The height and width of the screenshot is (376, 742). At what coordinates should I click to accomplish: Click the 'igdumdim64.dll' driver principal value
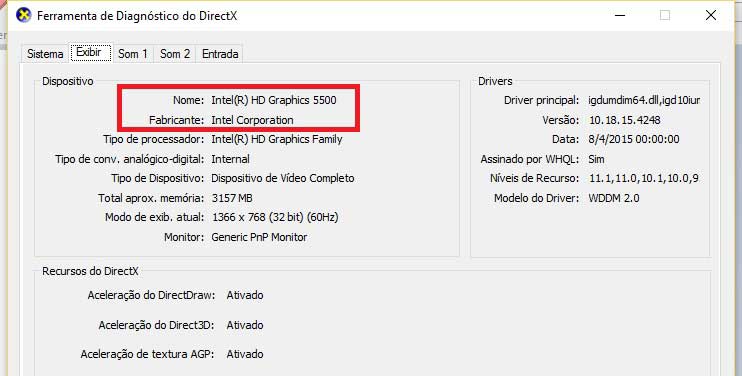(644, 100)
